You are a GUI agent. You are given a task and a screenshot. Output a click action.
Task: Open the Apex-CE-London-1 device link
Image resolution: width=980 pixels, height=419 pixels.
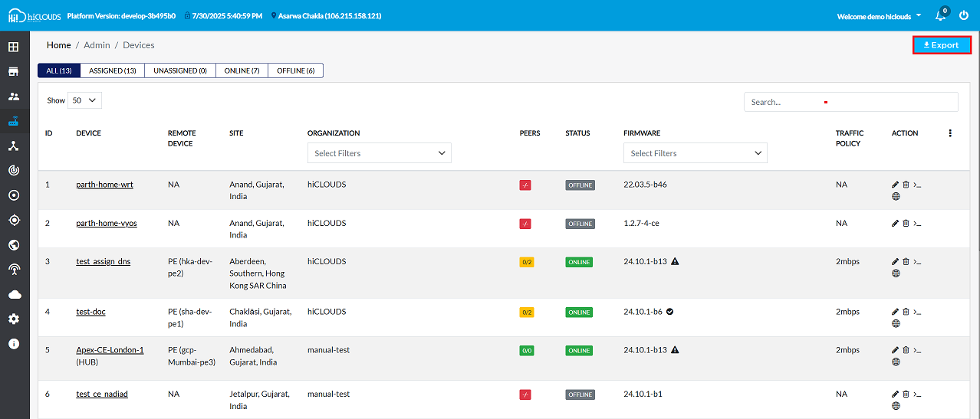coord(110,350)
